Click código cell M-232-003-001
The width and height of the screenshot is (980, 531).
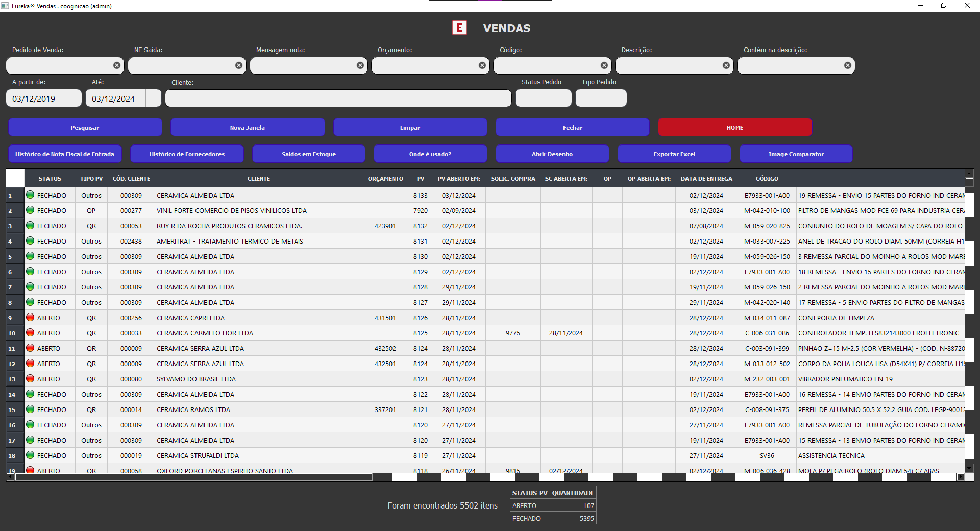[767, 379]
